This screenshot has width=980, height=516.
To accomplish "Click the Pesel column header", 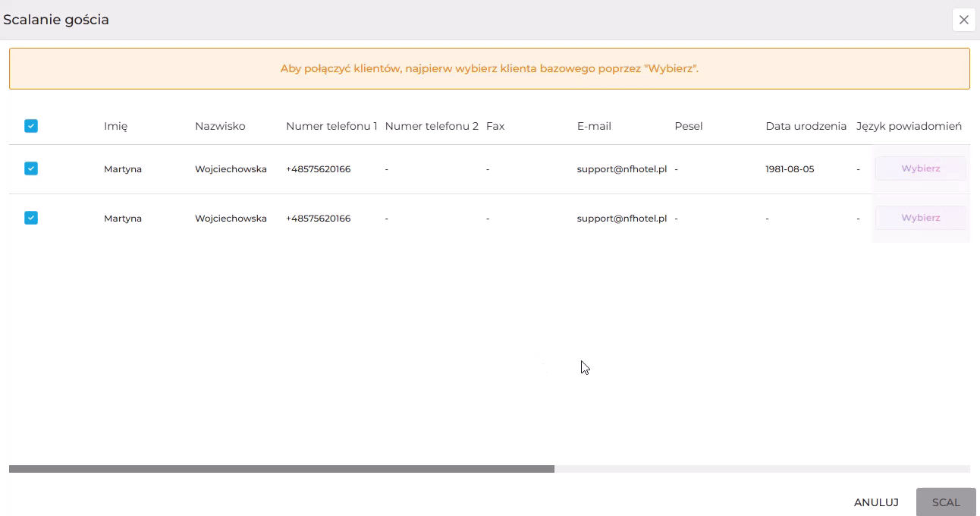I will pos(689,126).
